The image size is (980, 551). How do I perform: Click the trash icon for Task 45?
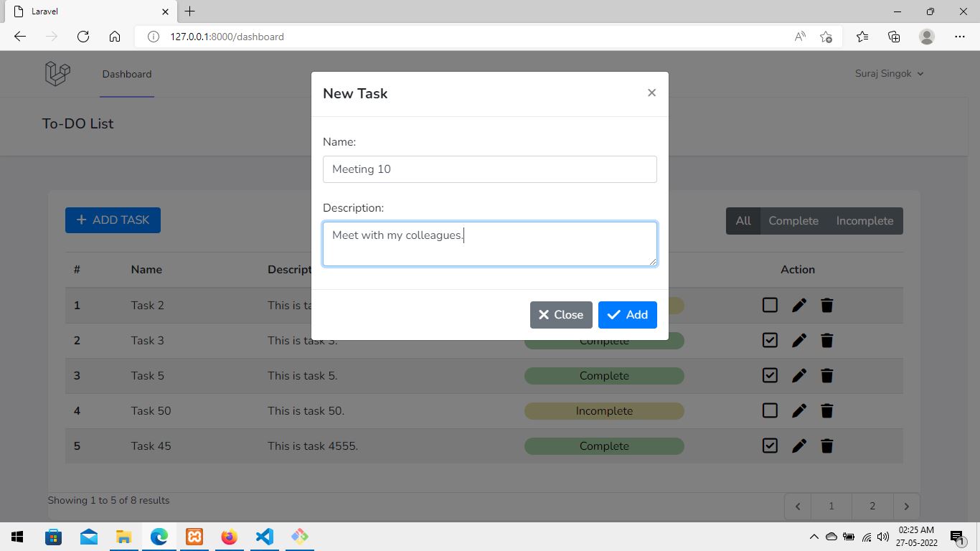pyautogui.click(x=826, y=446)
